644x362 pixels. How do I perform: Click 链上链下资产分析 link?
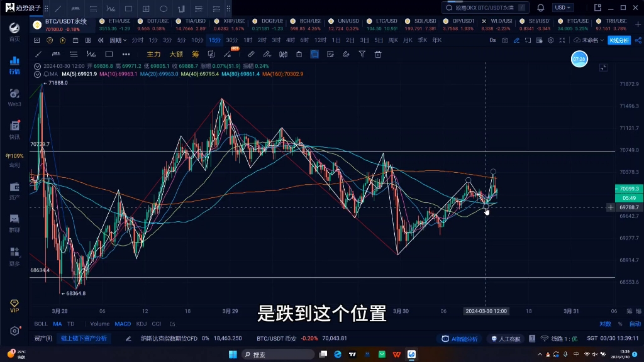(x=84, y=339)
